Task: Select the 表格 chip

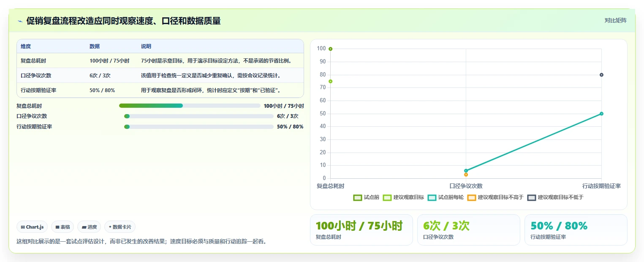Action: 62,227
